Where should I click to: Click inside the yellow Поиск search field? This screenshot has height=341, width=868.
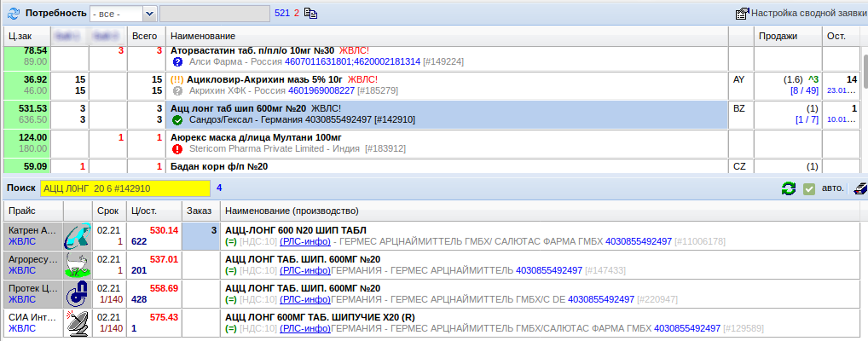click(125, 188)
